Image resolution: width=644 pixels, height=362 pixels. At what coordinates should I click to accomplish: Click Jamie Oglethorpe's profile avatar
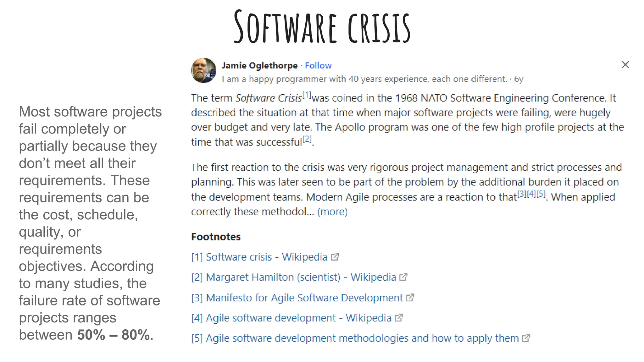[203, 70]
